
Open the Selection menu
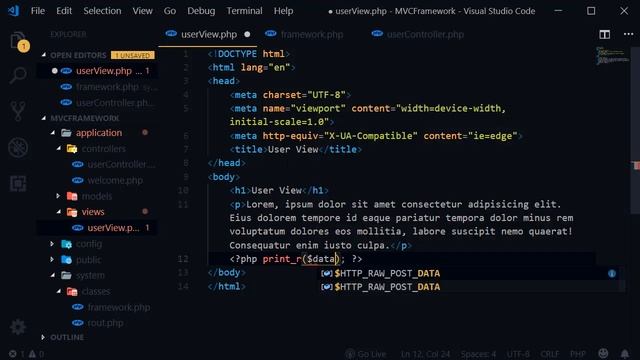[102, 11]
